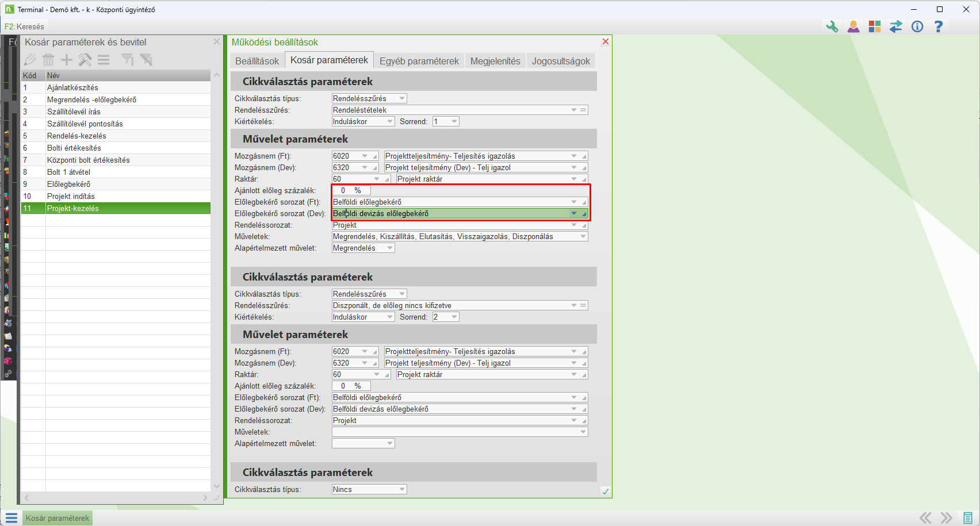This screenshot has width=980, height=526.
Task: Select the Megrendelés -előlegbekérő row
Action: click(116, 99)
